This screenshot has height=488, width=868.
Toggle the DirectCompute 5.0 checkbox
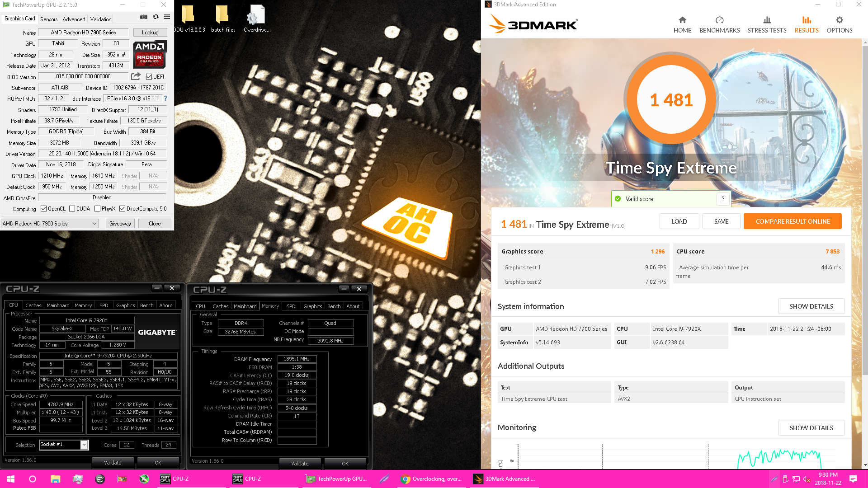[x=122, y=209]
